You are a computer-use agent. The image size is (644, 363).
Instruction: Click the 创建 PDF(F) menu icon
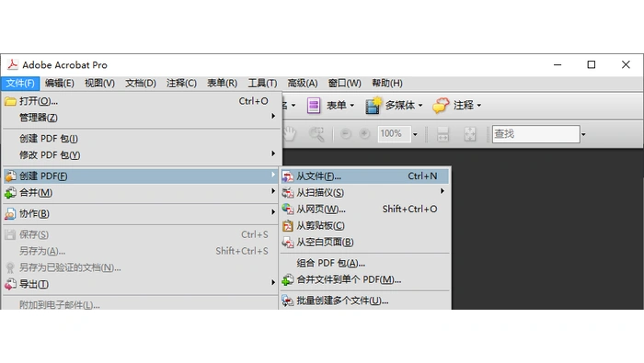point(11,176)
